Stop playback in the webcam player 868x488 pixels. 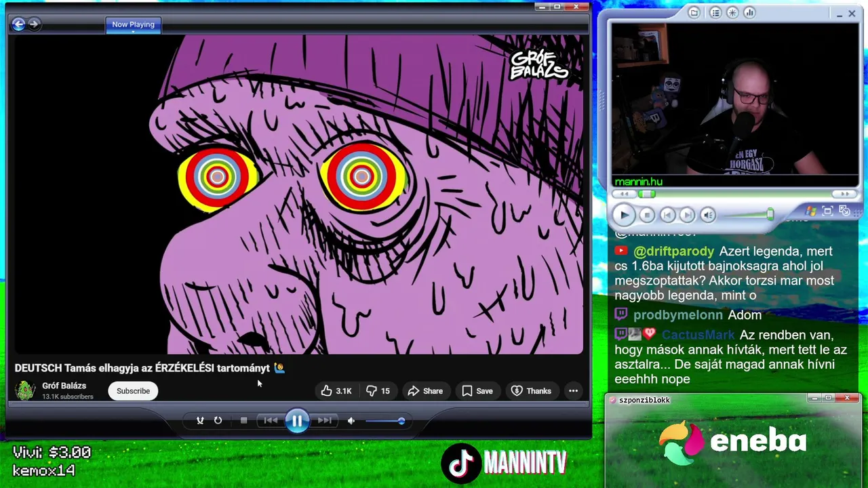pos(647,215)
